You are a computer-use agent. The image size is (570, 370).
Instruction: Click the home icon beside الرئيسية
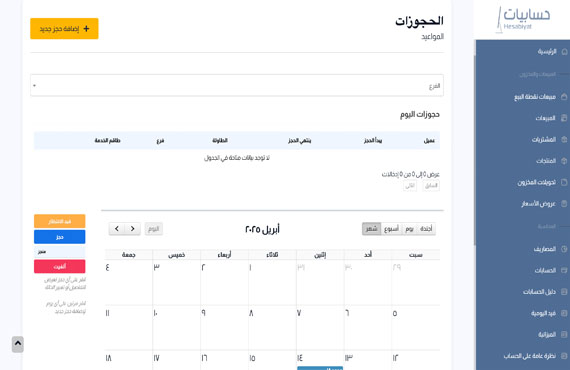pyautogui.click(x=564, y=52)
